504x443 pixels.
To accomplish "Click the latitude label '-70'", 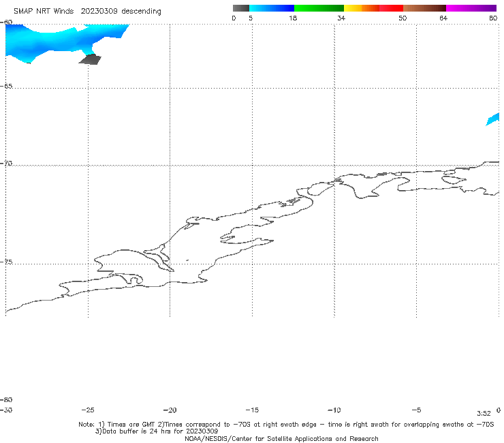I will [6, 164].
